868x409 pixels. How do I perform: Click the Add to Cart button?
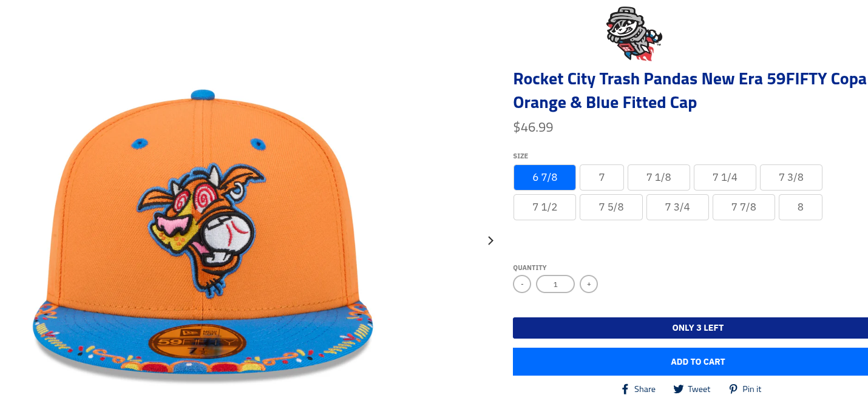tap(690, 362)
